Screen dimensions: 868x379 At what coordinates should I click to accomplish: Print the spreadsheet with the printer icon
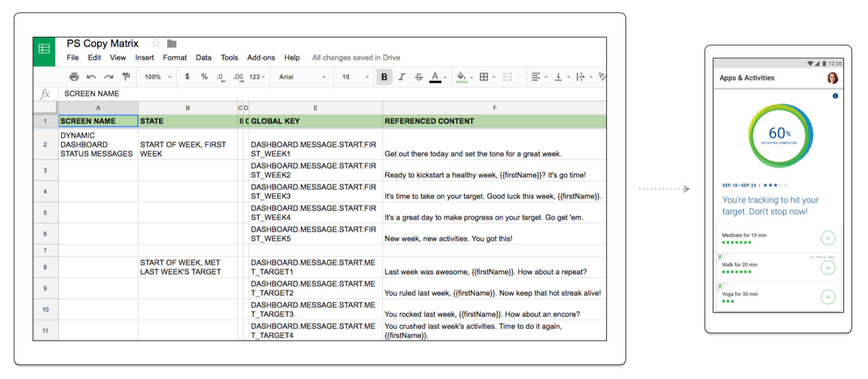pos(74,77)
